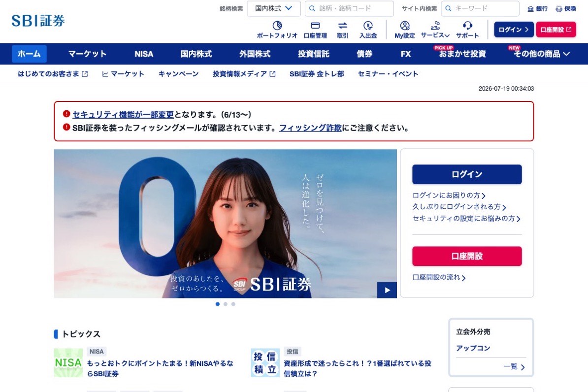
Task: Click the red alert icon beside phishing notice
Action: click(x=66, y=127)
